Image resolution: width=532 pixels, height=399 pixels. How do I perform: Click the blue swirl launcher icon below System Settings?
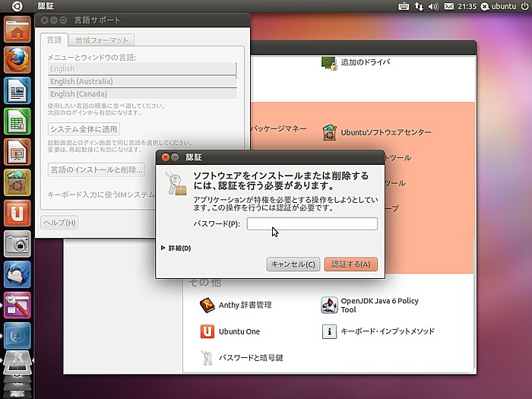[17, 336]
